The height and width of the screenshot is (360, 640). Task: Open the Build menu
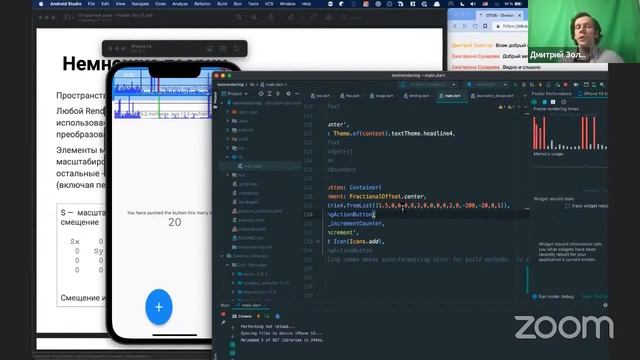(x=222, y=4)
